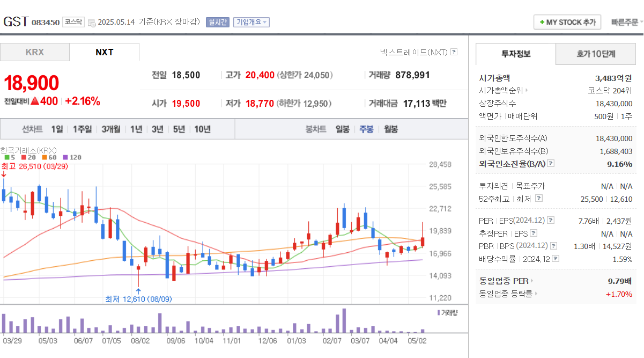Open the 호가10단계 tab

coord(596,54)
